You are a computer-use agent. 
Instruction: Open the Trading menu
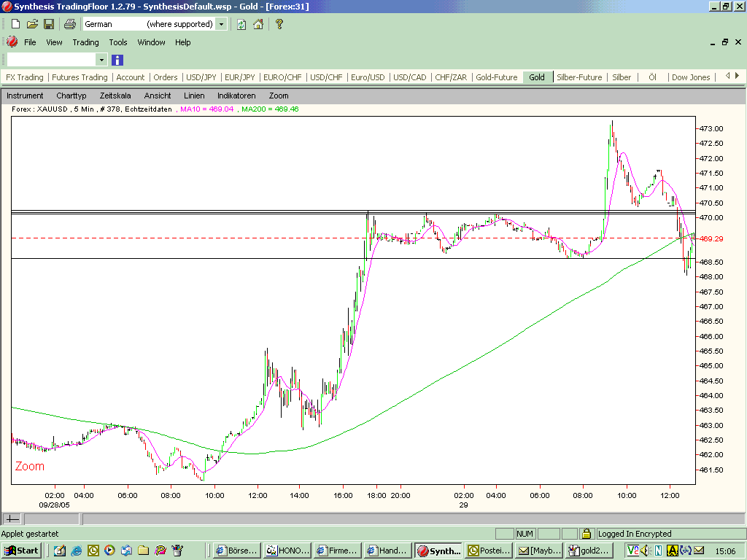(x=85, y=42)
